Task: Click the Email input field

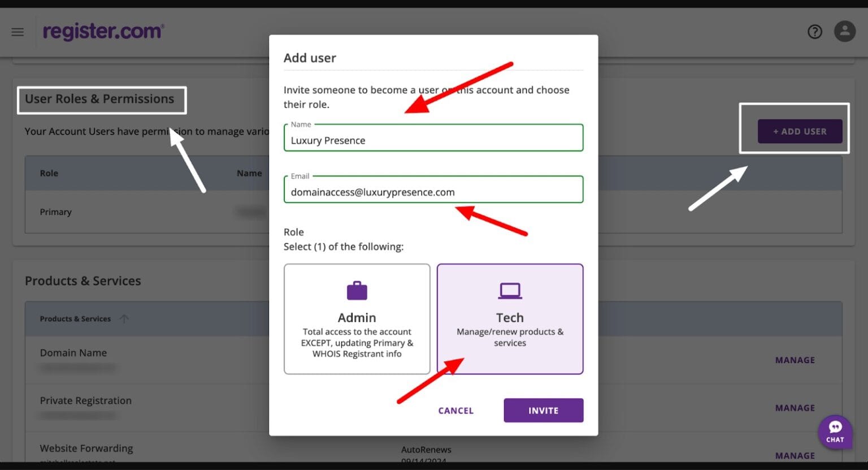Action: point(433,192)
